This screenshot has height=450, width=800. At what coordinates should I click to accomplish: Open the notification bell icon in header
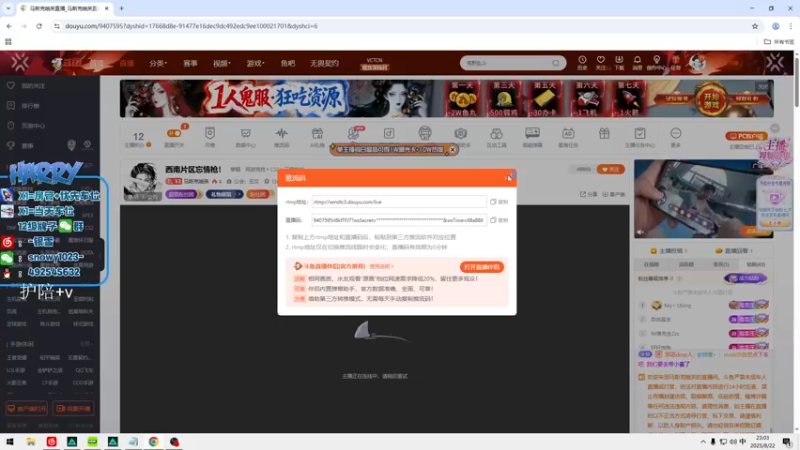(637, 63)
